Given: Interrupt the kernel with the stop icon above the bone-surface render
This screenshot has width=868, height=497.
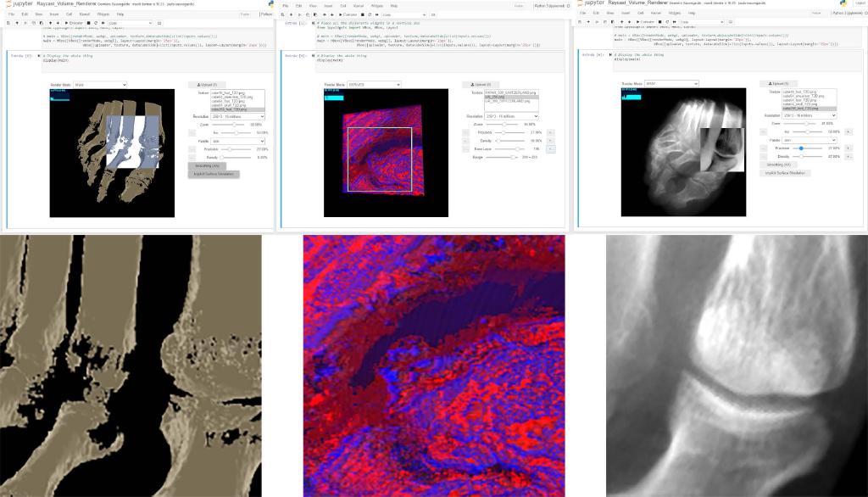Looking at the screenshot, I should [88, 23].
